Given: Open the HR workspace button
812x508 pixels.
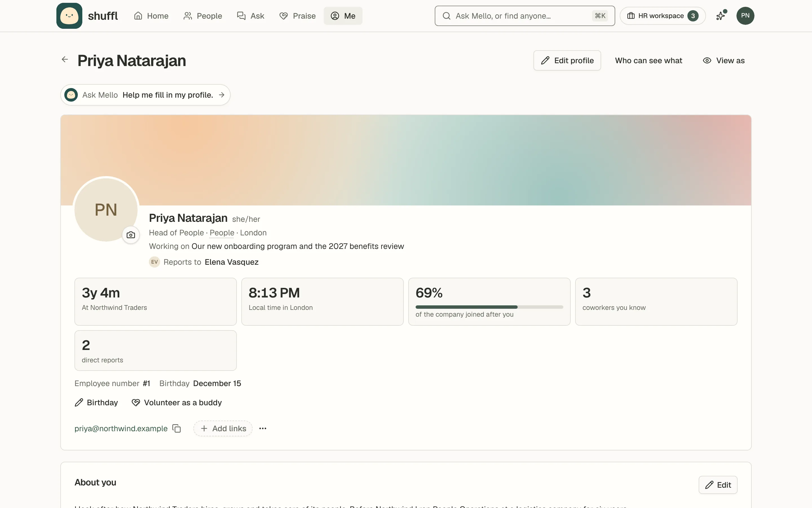Looking at the screenshot, I should [x=662, y=16].
